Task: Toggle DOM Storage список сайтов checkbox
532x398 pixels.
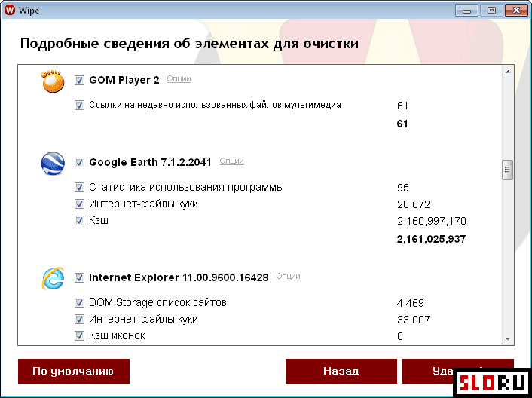Action: (79, 302)
